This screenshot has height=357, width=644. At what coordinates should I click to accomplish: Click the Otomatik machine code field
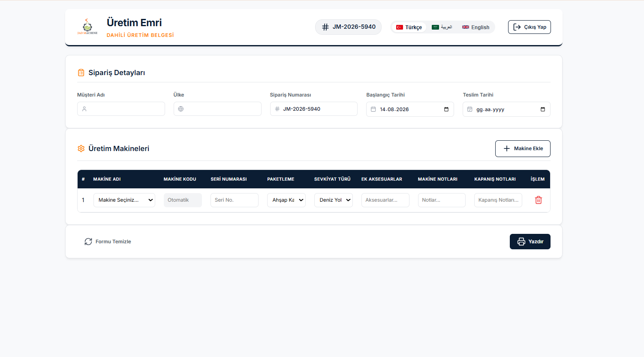click(x=183, y=200)
